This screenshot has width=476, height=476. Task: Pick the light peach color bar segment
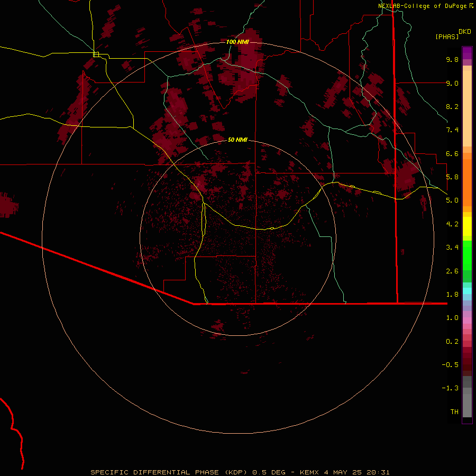click(x=467, y=108)
